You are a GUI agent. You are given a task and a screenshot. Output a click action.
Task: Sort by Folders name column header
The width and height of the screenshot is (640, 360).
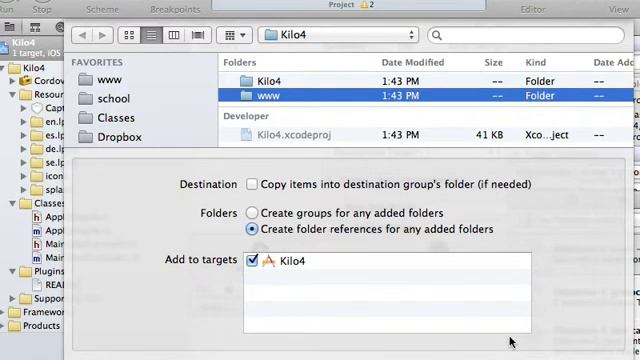tap(240, 62)
